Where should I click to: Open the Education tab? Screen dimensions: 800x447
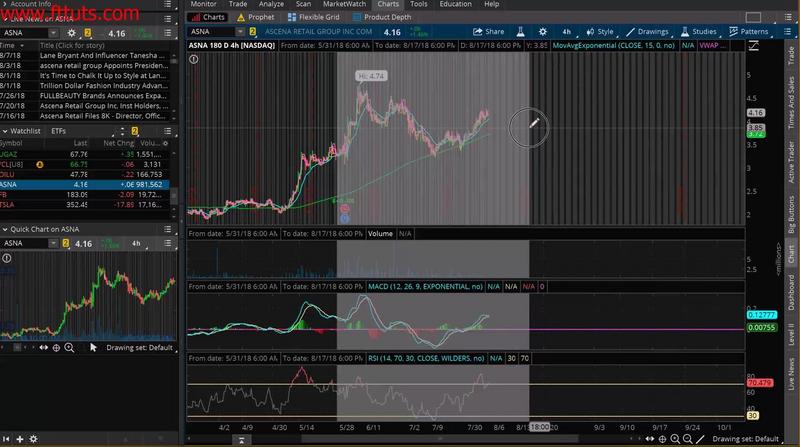[456, 4]
